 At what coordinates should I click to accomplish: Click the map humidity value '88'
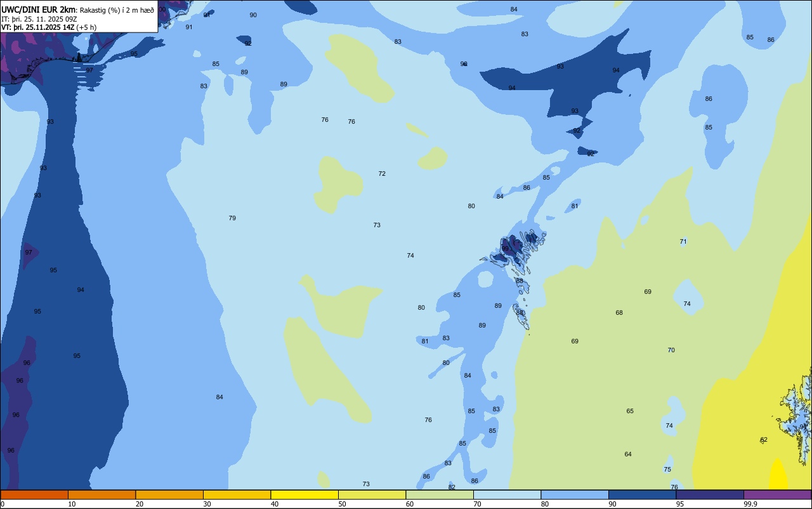point(520,281)
